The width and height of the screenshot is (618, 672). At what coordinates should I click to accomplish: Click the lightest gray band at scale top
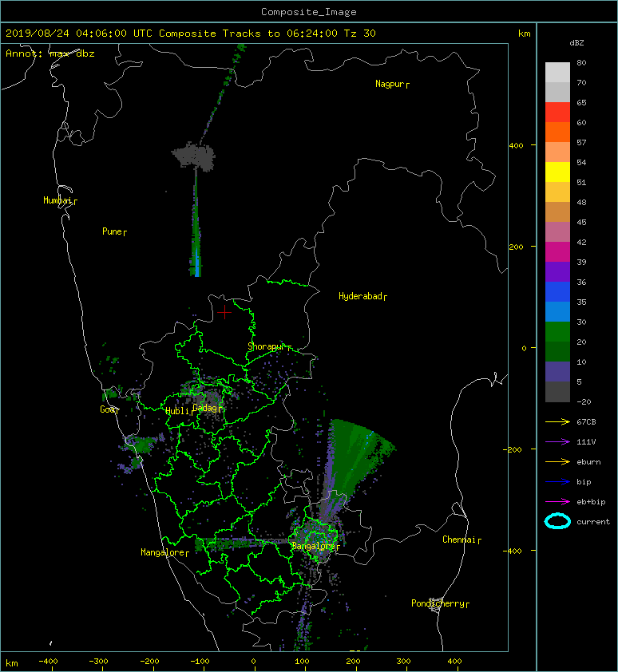[557, 73]
